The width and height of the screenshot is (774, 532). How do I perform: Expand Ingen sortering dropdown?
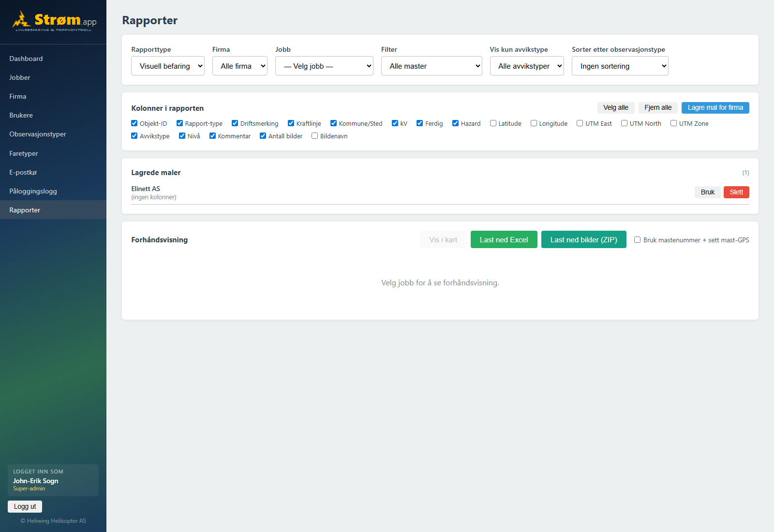point(620,66)
